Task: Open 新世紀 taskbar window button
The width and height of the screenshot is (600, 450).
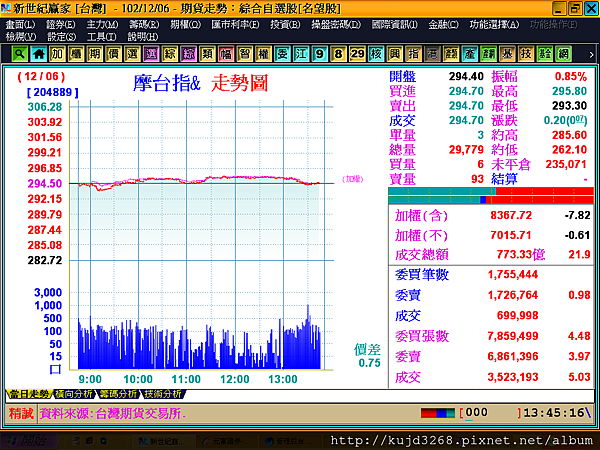Action: pyautogui.click(x=162, y=441)
